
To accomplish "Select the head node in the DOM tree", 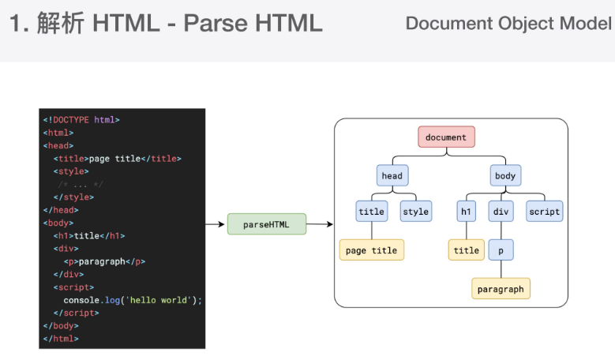I will click(392, 175).
